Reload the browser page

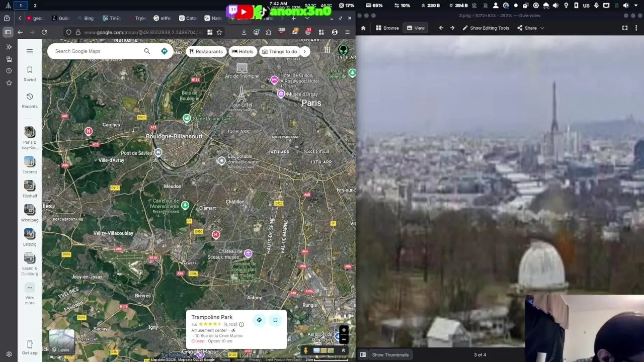tap(44, 32)
